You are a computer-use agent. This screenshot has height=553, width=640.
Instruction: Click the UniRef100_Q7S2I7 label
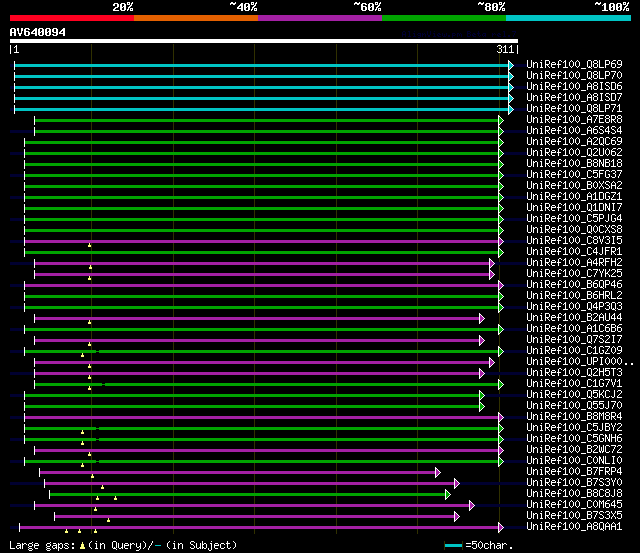[x=574, y=340]
